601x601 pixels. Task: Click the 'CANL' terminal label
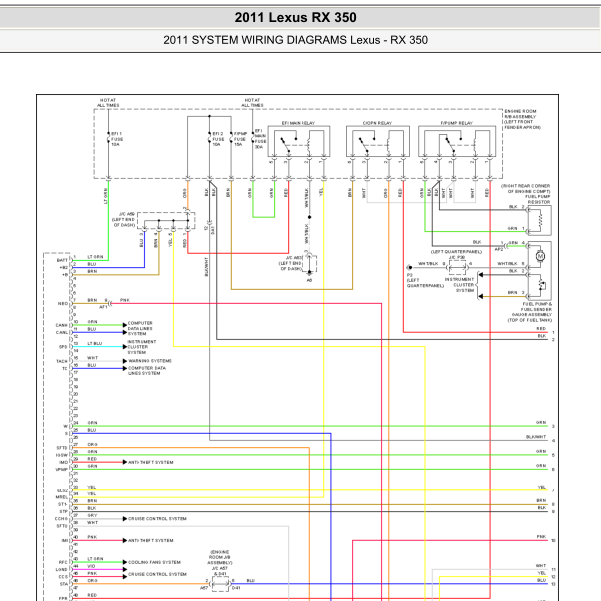click(62, 332)
